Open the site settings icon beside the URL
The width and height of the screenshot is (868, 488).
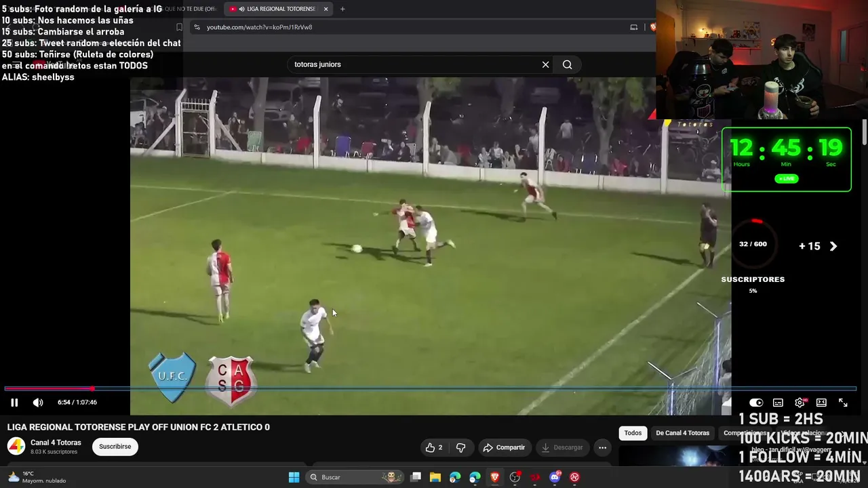197,27
